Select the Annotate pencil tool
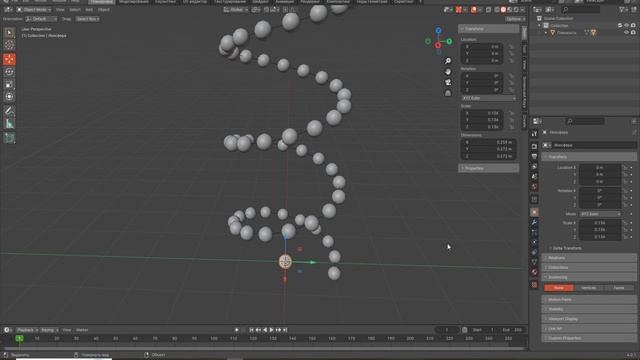 pyautogui.click(x=9, y=111)
